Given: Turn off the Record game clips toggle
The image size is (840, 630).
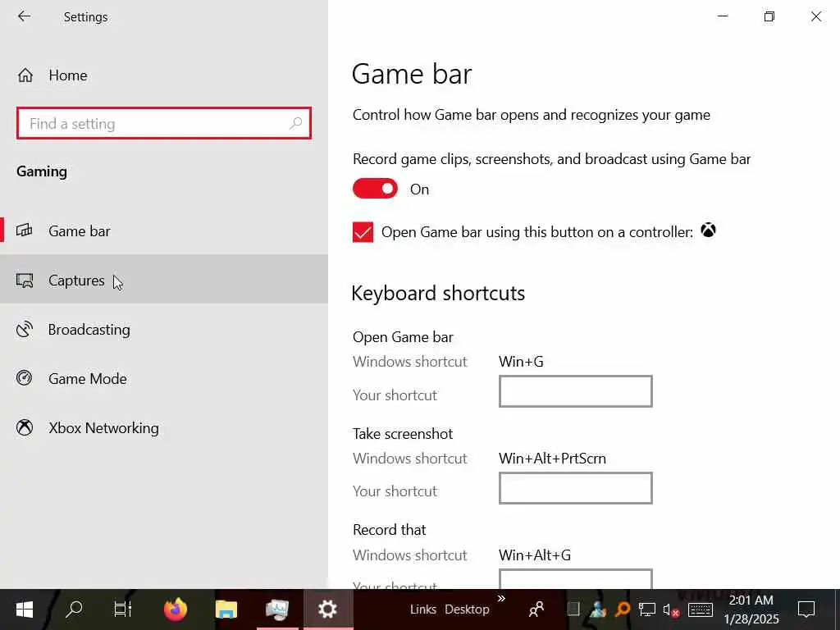Looking at the screenshot, I should coord(375,189).
